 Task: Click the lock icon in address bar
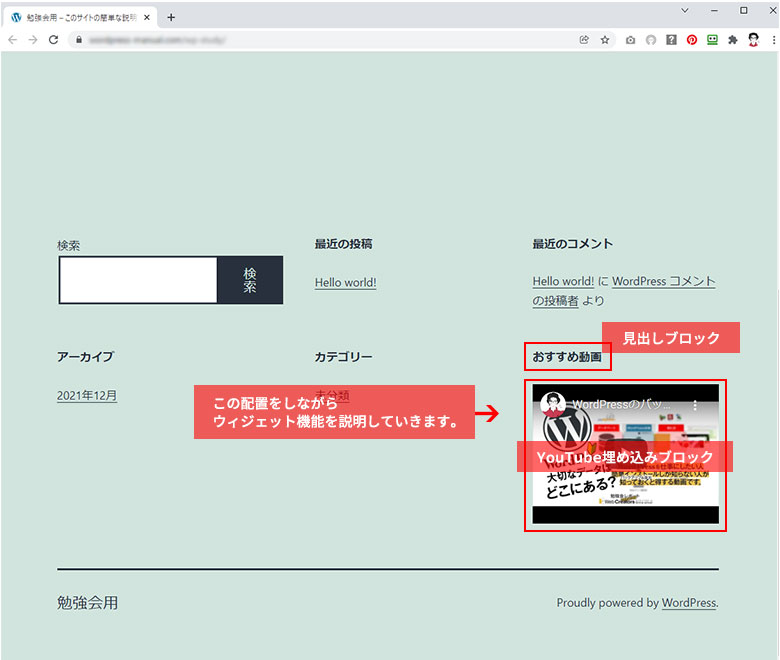(x=79, y=40)
